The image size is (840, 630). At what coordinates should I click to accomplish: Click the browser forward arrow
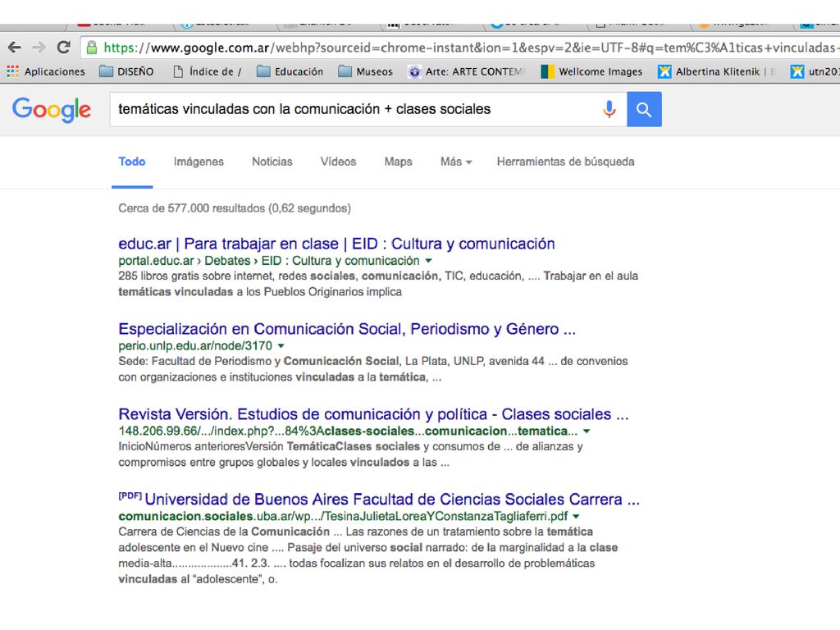tap(39, 48)
